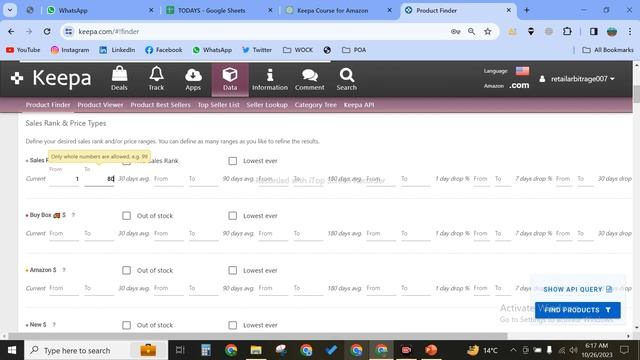Open PowerPoint from taskbar
Image resolution: width=640 pixels, height=360 pixels.
pyautogui.click(x=431, y=350)
